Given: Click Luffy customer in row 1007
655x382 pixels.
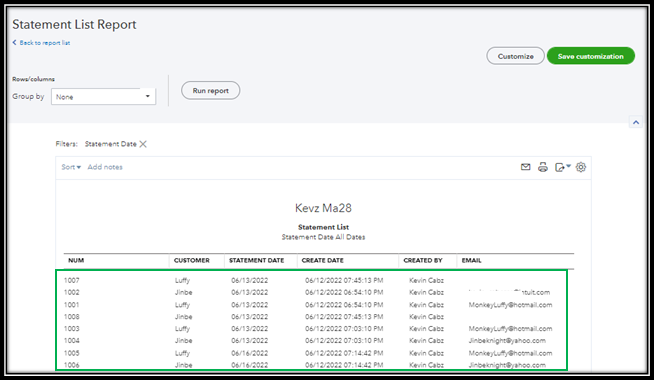Looking at the screenshot, I should pos(182,280).
